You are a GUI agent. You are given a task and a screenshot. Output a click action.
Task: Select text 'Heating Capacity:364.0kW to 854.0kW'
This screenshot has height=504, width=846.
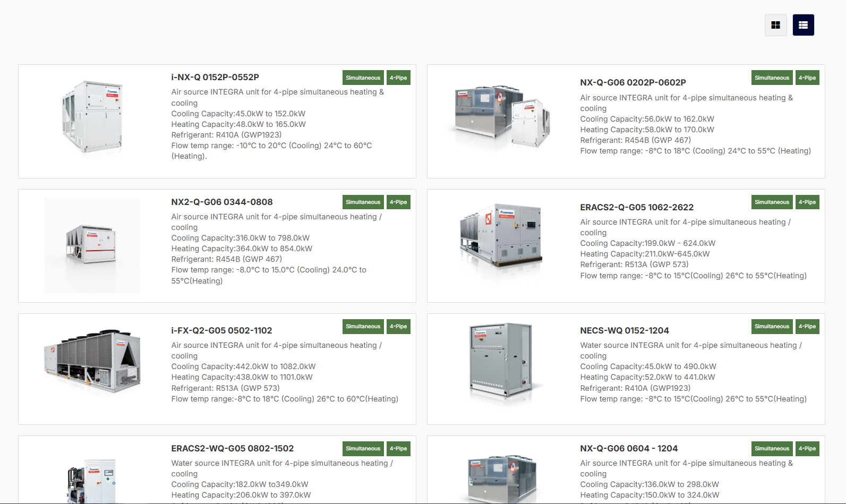tap(242, 249)
